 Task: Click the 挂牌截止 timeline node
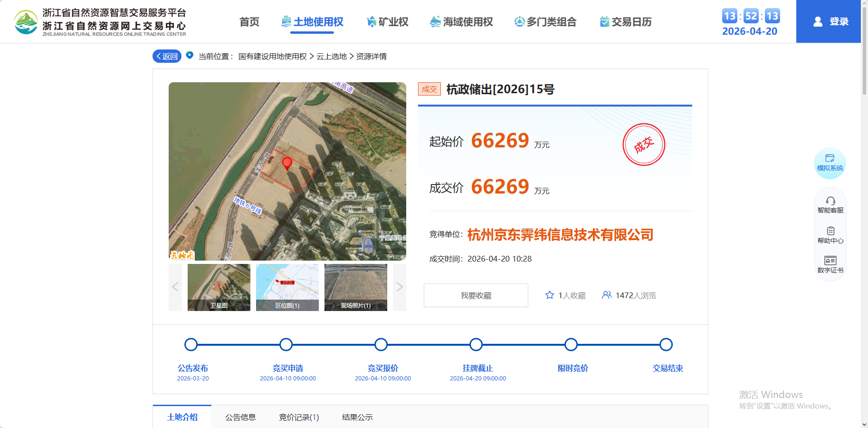[476, 345]
